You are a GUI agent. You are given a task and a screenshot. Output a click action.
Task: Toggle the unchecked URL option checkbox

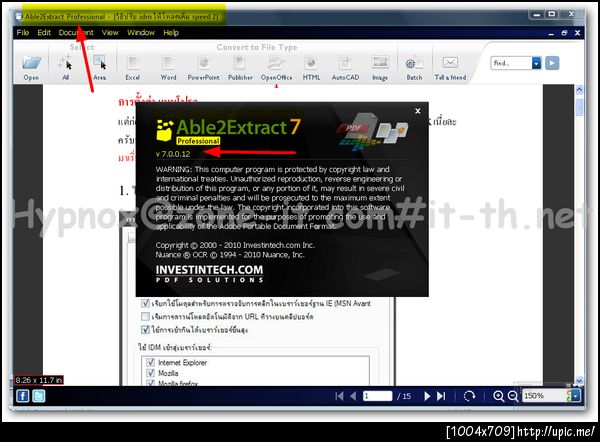[x=145, y=316]
